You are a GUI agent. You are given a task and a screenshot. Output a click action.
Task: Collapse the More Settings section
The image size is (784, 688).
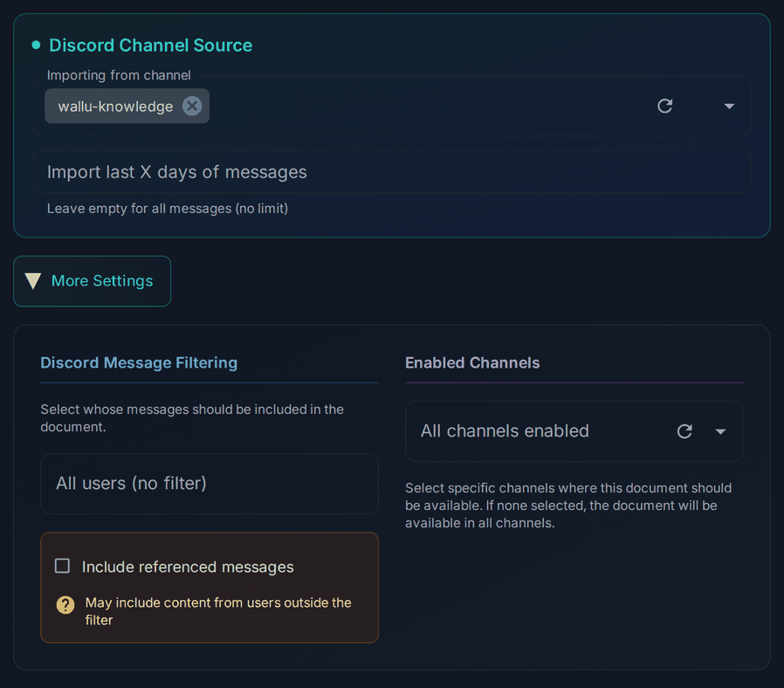[92, 281]
